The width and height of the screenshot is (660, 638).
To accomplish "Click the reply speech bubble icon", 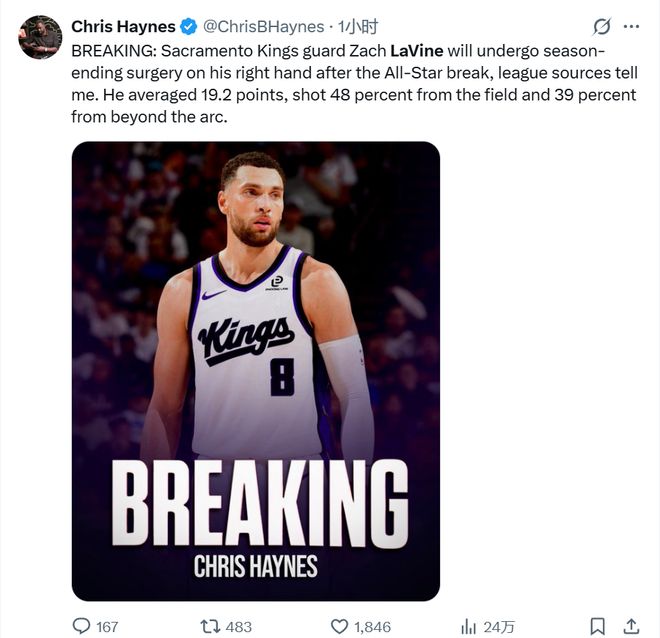I will 82,626.
